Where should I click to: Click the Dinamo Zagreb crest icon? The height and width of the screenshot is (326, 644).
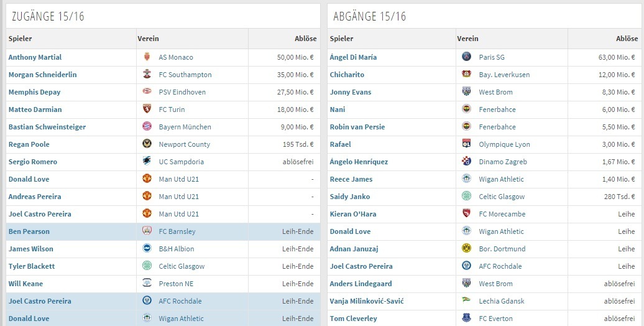coord(467,162)
